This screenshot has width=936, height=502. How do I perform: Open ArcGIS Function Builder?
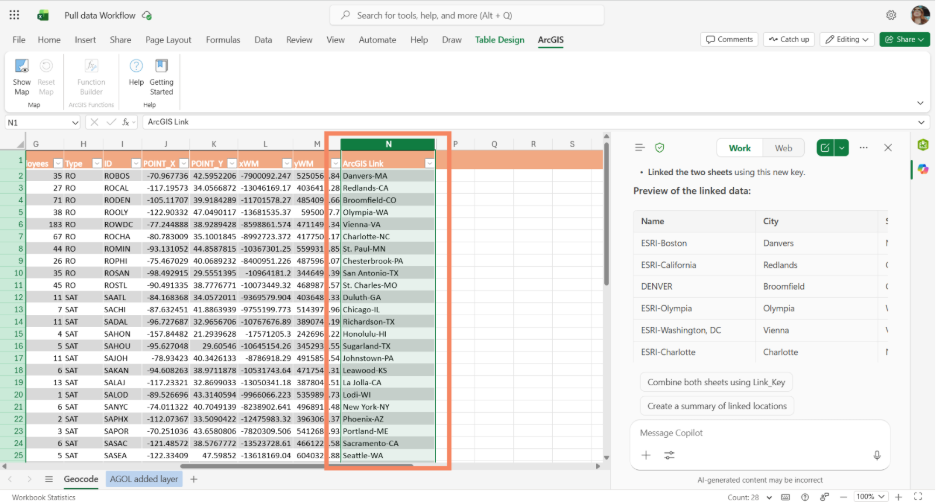point(91,77)
